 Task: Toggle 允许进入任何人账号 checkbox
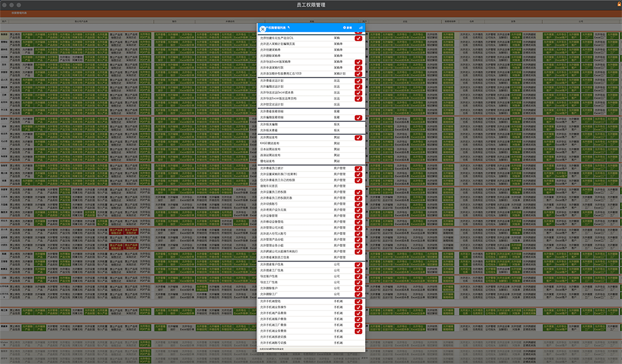click(x=358, y=234)
